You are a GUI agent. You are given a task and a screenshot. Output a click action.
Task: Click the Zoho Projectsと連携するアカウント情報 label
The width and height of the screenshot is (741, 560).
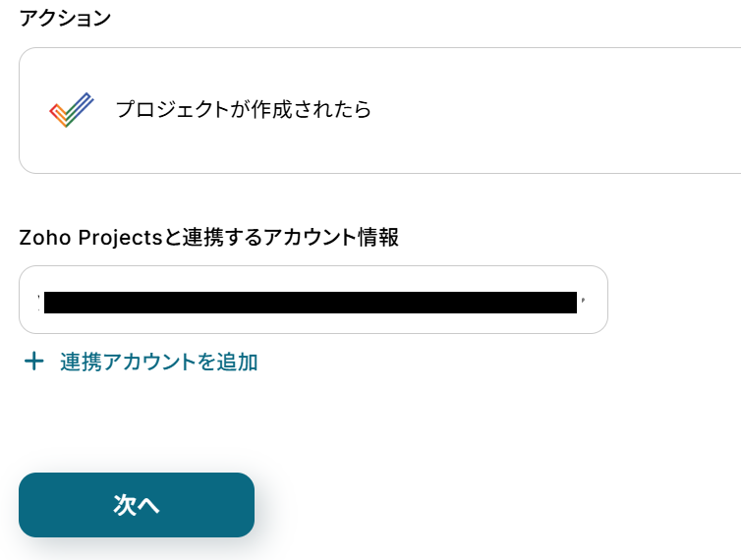[208, 237]
